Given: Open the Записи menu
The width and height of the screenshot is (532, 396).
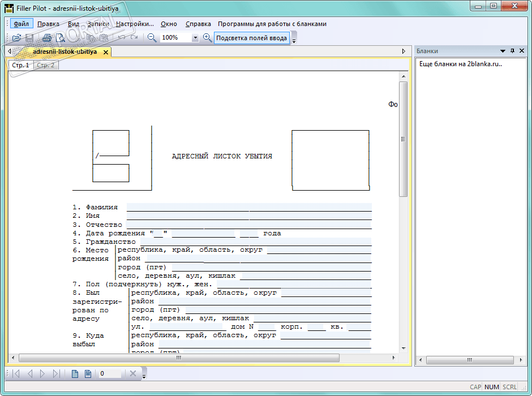Looking at the screenshot, I should (x=98, y=24).
